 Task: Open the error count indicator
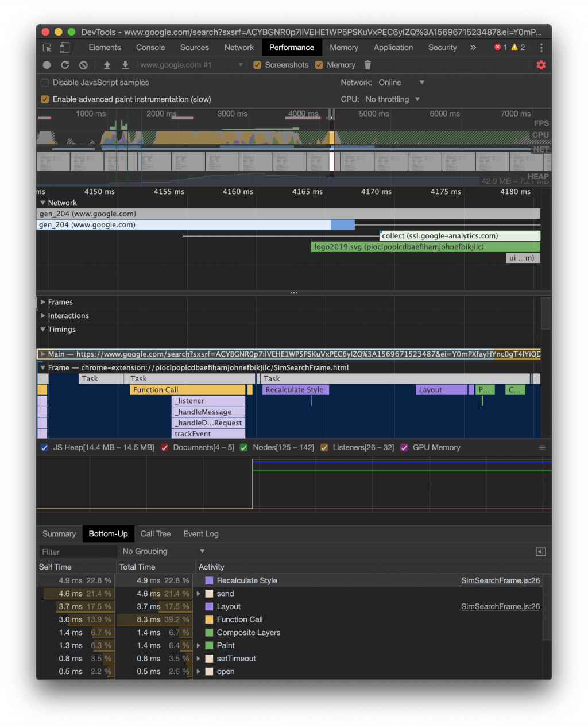point(501,47)
